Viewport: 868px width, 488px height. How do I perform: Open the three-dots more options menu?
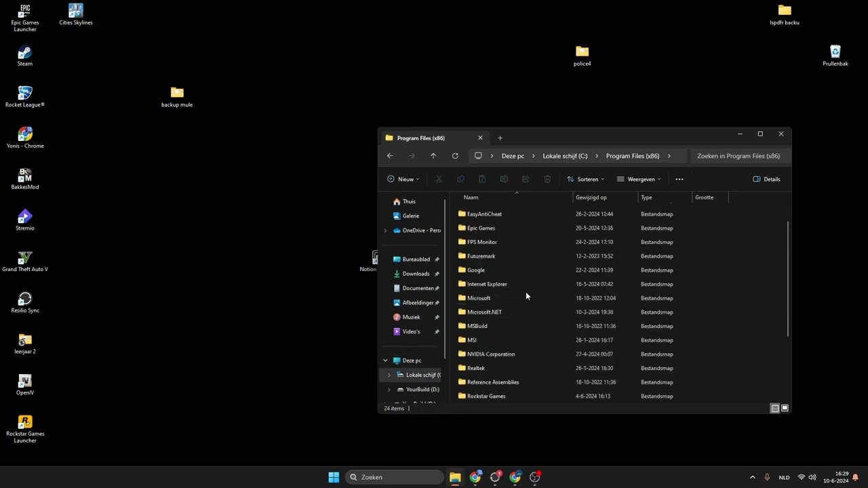(679, 179)
